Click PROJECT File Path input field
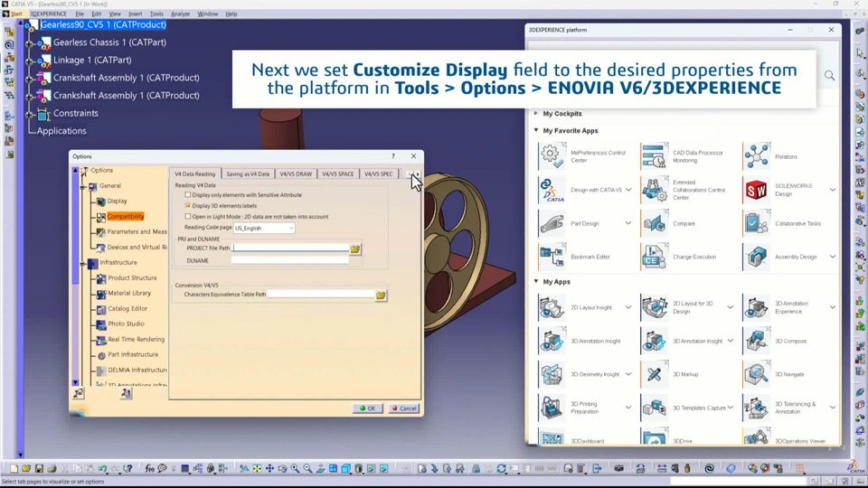 pos(290,249)
